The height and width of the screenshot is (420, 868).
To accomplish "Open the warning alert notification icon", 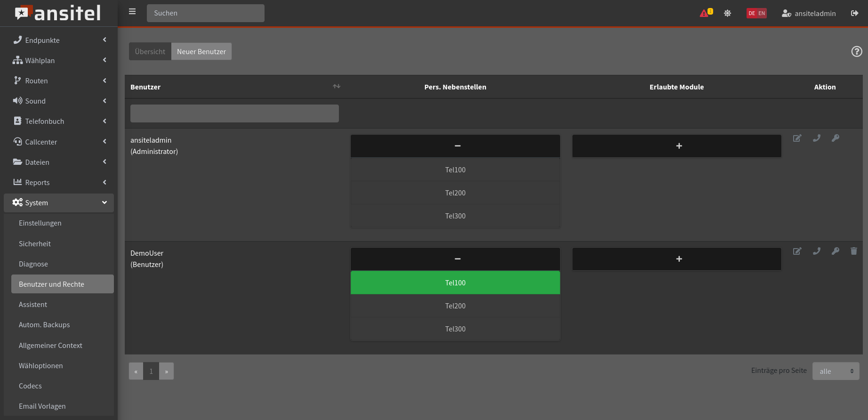I will (x=705, y=13).
